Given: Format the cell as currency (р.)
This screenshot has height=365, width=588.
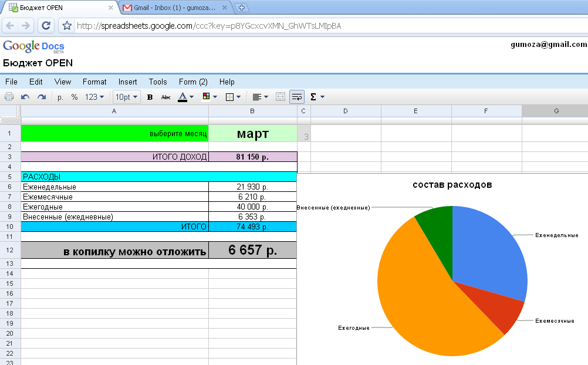Looking at the screenshot, I should pyautogui.click(x=60, y=97).
